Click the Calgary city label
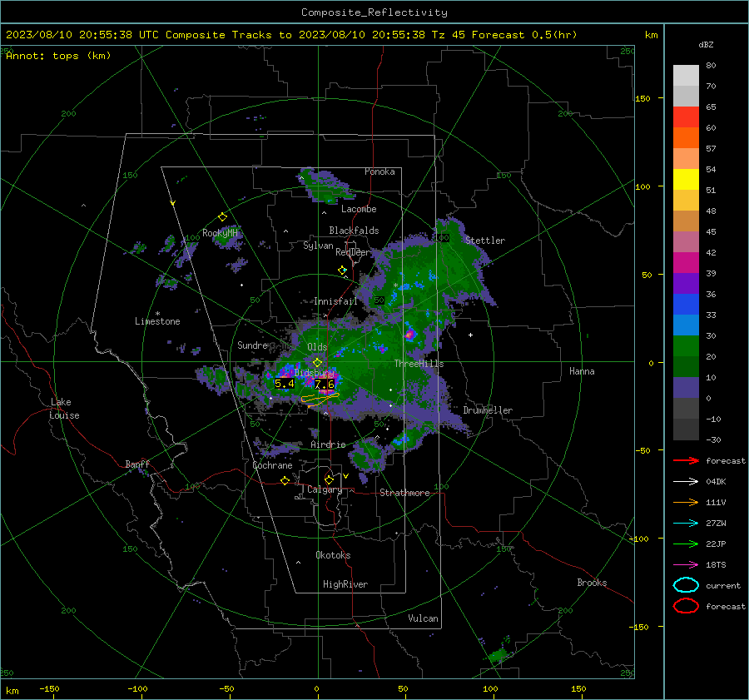The width and height of the screenshot is (749, 700). [x=325, y=489]
